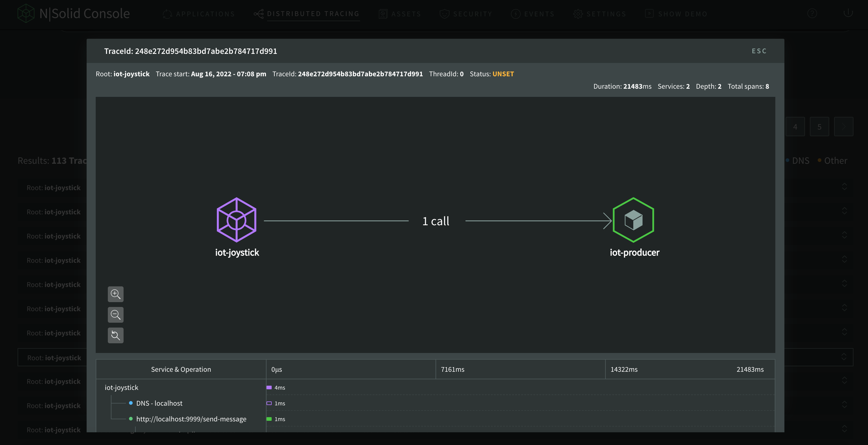Select the DNS - localhost span row
This screenshot has height=445, width=868.
(159, 403)
